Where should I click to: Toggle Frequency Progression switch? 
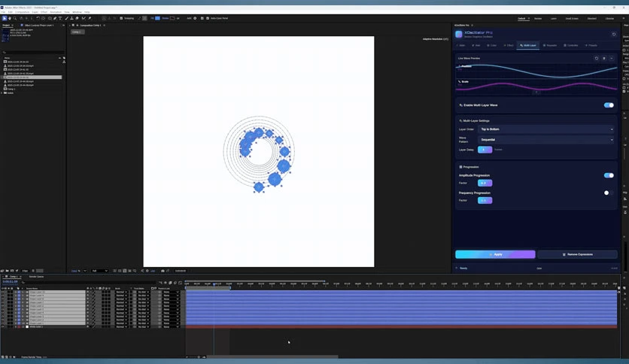tap(609, 193)
